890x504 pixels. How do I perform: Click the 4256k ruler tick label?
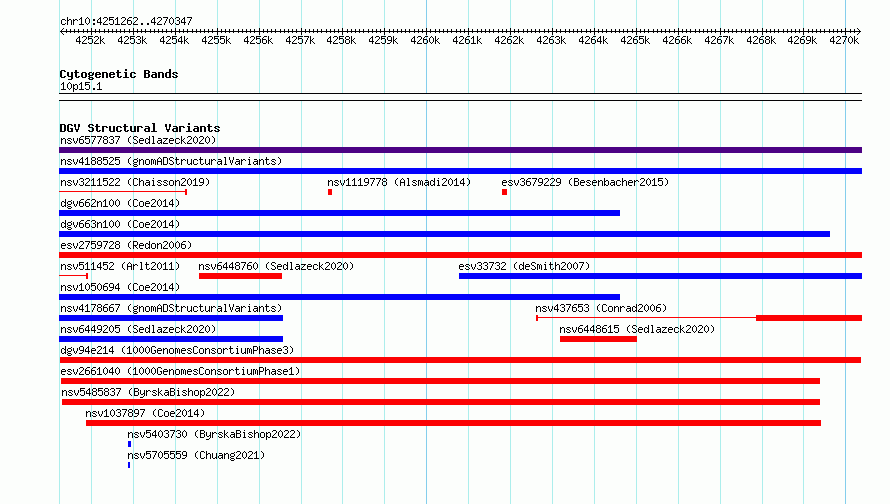click(258, 40)
